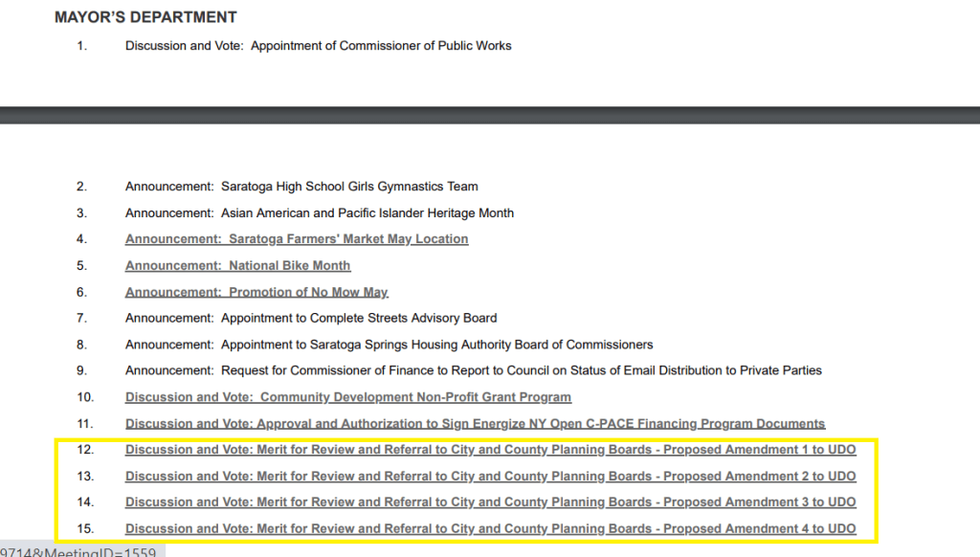Click the Saratoga High School Girls Gymnastics announcement
The image size is (980, 557).
coord(301,187)
